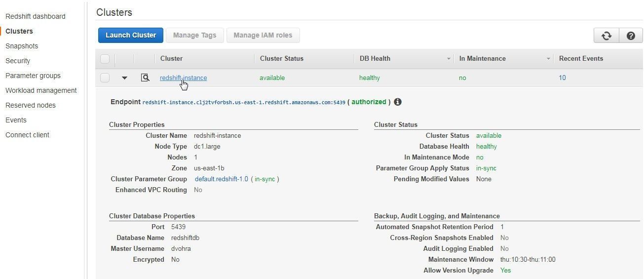Click the 'us-east-1b' zone value
The image size is (644, 279).
[x=209, y=168]
